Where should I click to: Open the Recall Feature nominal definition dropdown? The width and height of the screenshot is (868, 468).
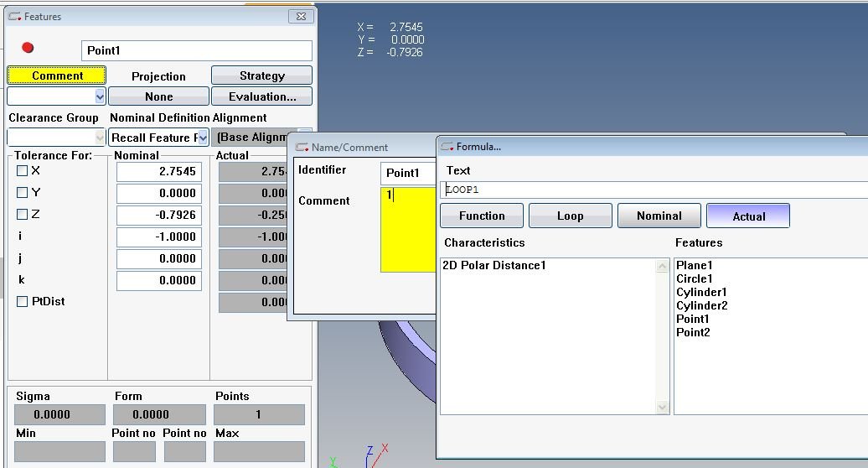point(203,138)
